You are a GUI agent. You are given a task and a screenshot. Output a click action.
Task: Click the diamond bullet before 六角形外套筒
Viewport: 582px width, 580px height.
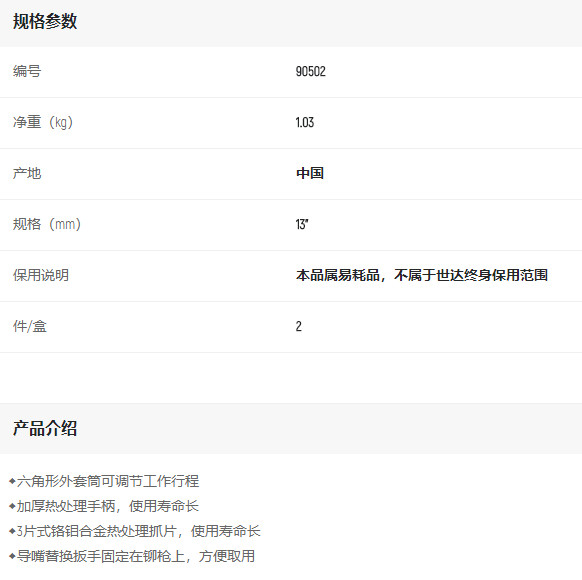(x=12, y=481)
